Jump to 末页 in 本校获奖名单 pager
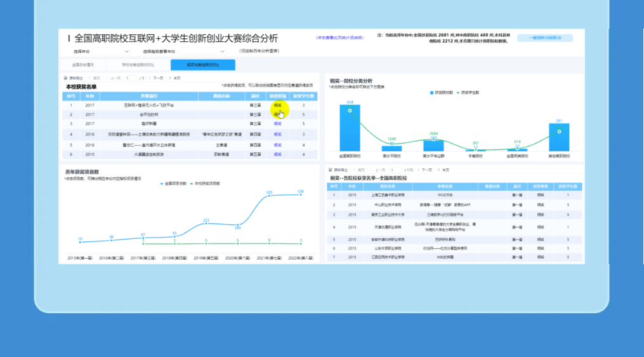The width and height of the screenshot is (644, 357). (x=177, y=78)
